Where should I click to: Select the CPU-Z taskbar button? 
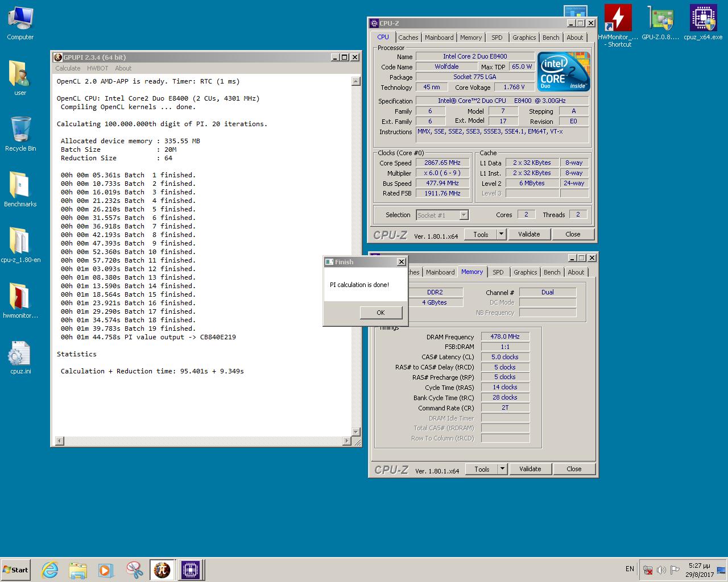(x=191, y=570)
